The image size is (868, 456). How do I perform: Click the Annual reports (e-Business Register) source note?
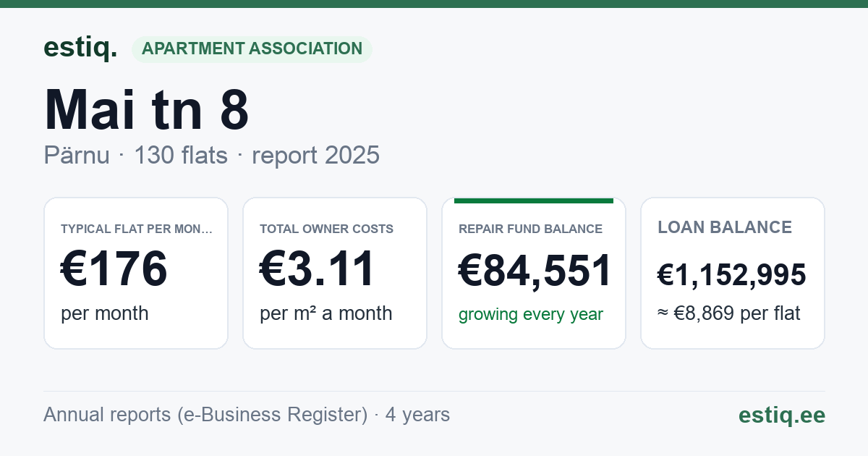click(247, 415)
